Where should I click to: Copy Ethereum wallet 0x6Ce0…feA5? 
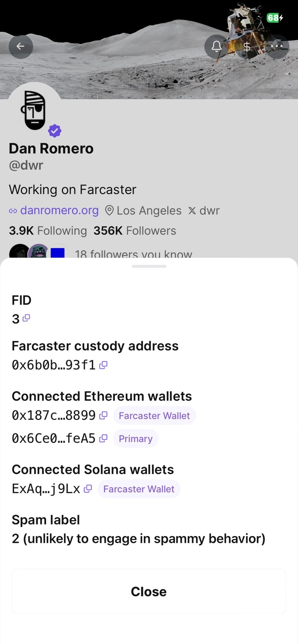[x=103, y=438]
